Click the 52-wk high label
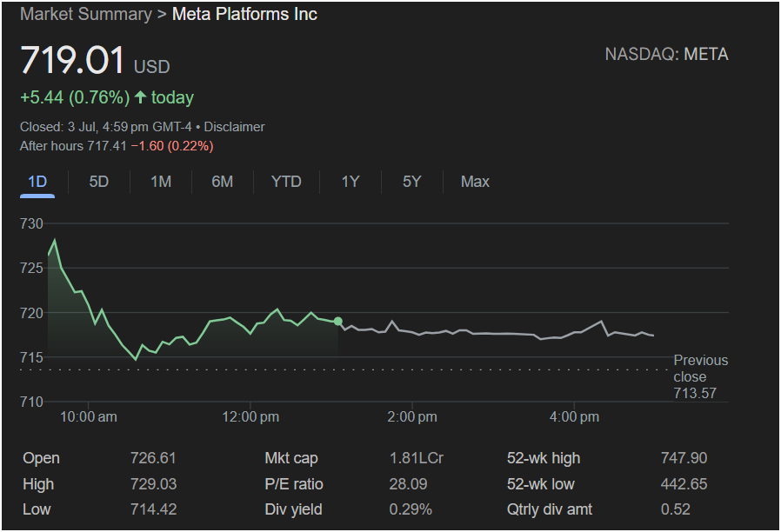The height and width of the screenshot is (532, 781). click(544, 458)
